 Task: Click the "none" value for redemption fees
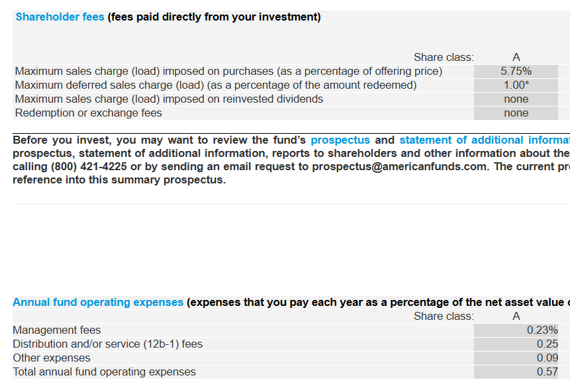[516, 113]
